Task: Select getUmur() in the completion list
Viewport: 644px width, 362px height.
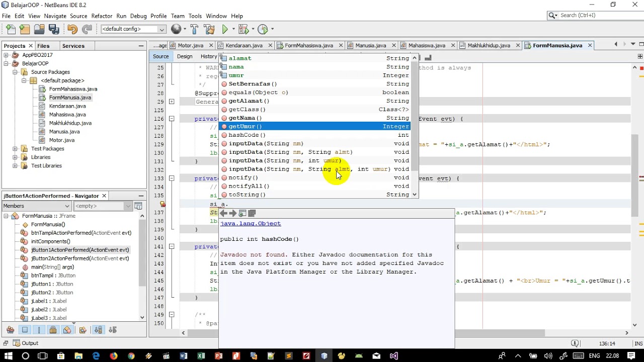Action: coord(315,127)
